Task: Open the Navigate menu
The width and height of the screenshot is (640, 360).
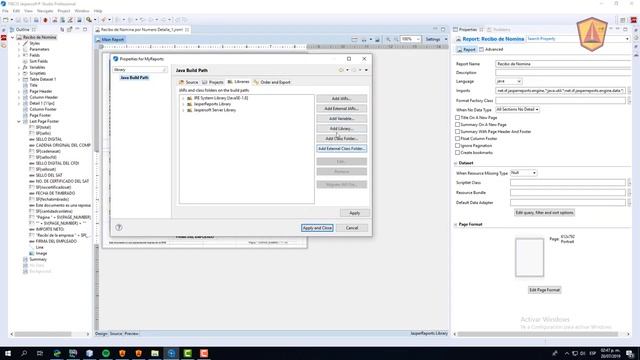Action: (45, 11)
